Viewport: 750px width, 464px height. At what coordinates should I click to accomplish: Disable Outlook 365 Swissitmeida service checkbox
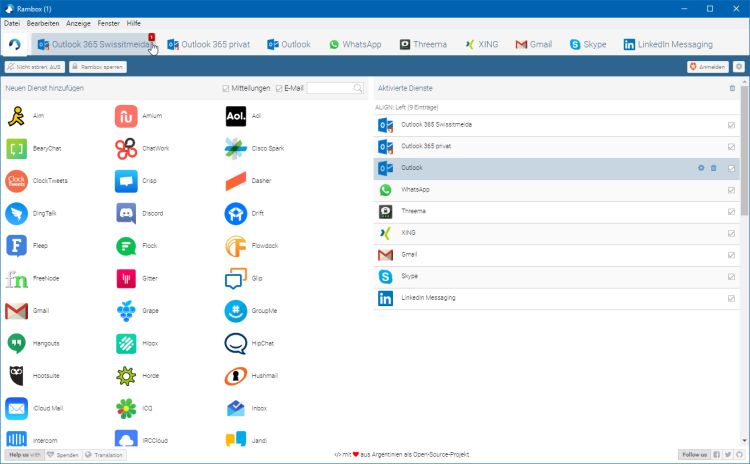pos(731,125)
